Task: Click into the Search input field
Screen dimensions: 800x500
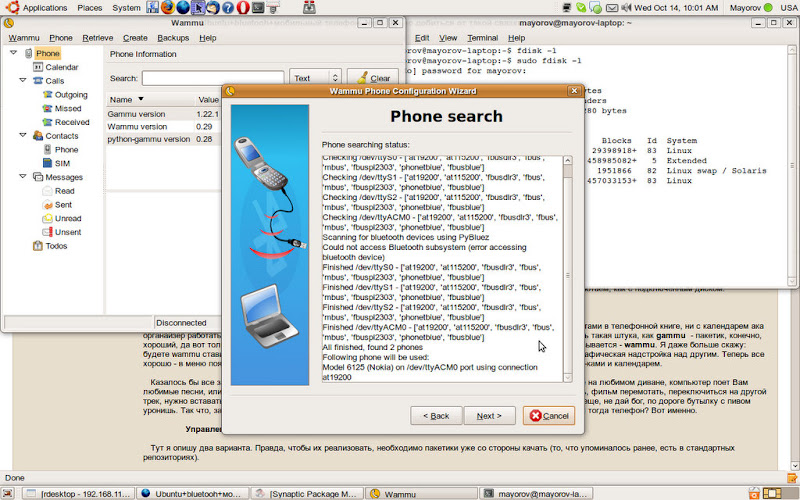Action: click(213, 78)
